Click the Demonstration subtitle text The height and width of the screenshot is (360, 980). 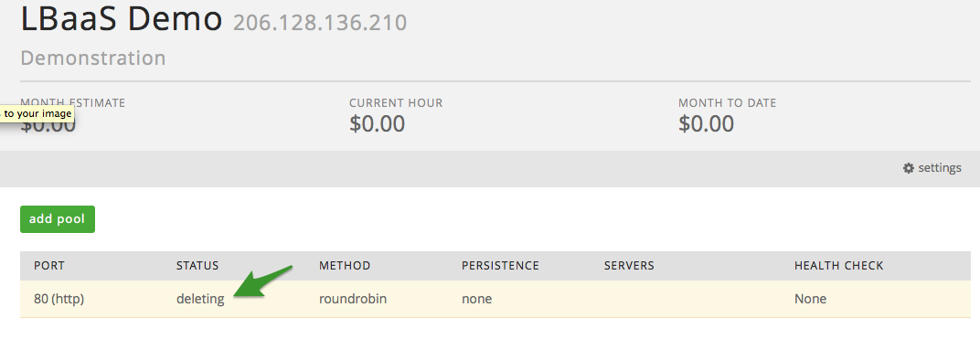coord(93,58)
